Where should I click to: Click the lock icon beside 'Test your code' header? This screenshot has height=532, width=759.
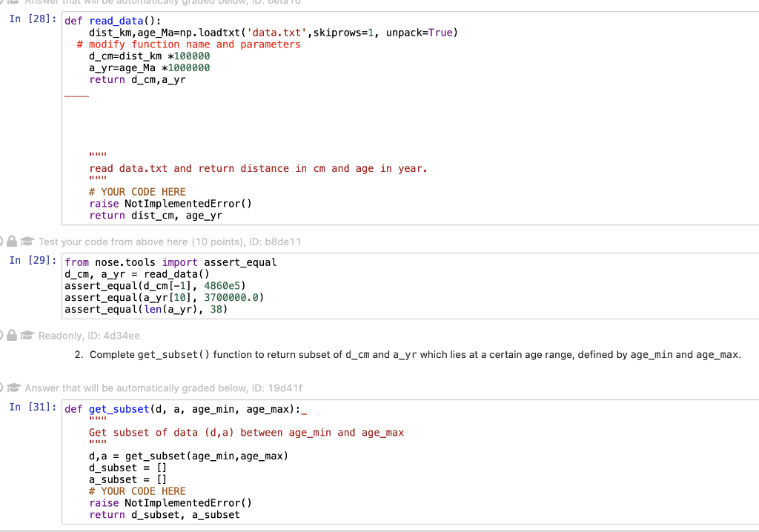click(x=11, y=242)
